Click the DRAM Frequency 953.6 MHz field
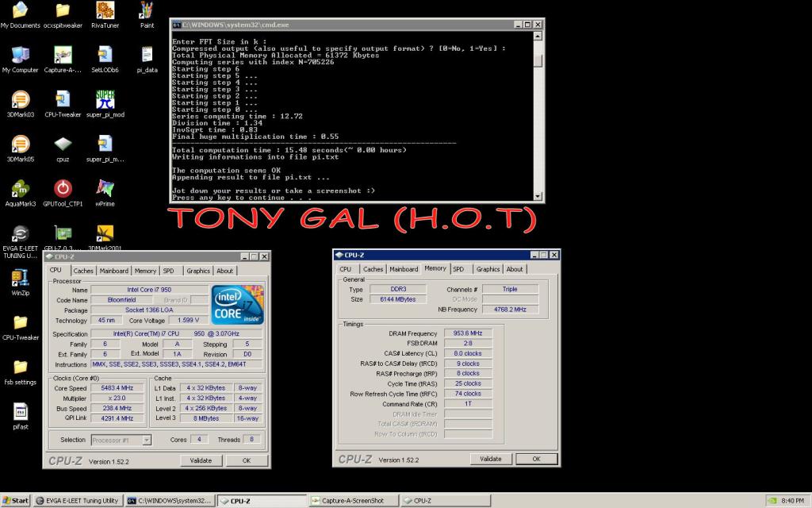 (x=468, y=333)
